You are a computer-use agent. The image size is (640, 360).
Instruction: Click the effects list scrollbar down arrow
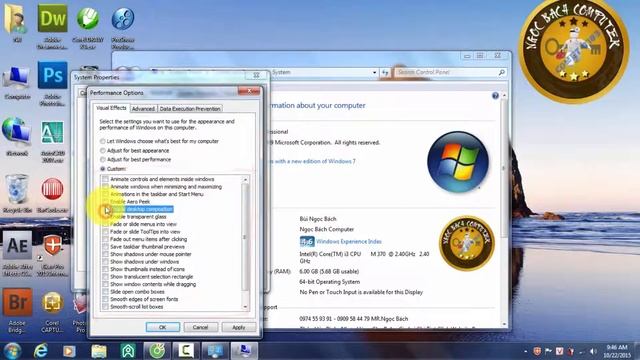(x=245, y=307)
